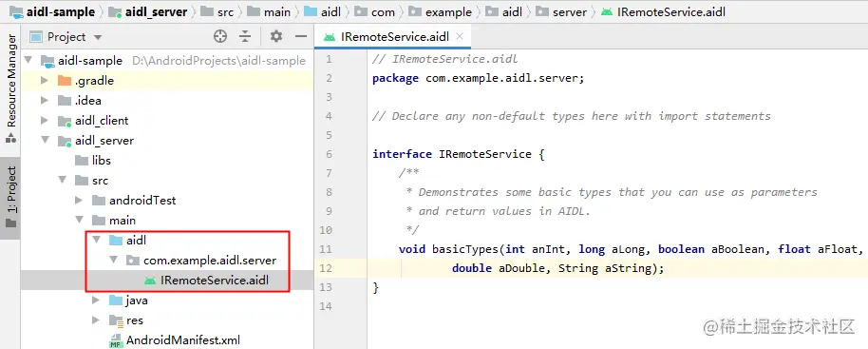Click the main breadcrumb
The height and width of the screenshot is (349, 868).
tap(276, 11)
